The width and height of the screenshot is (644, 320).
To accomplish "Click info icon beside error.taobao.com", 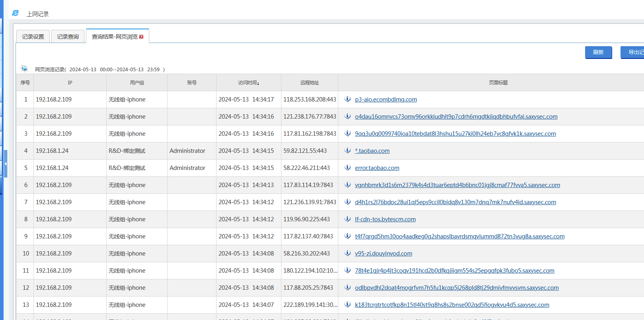I will click(x=347, y=168).
